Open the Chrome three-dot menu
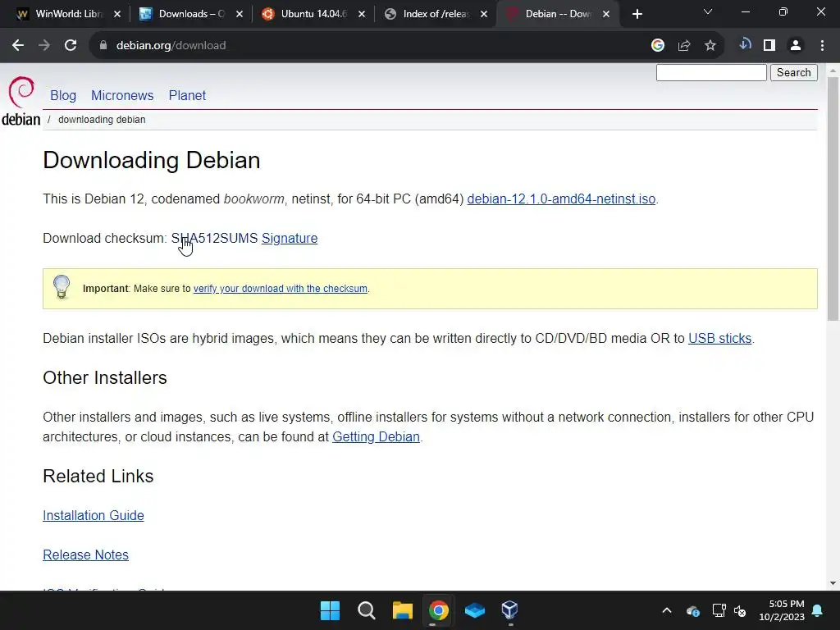Screen dimensions: 840x630 822,46
